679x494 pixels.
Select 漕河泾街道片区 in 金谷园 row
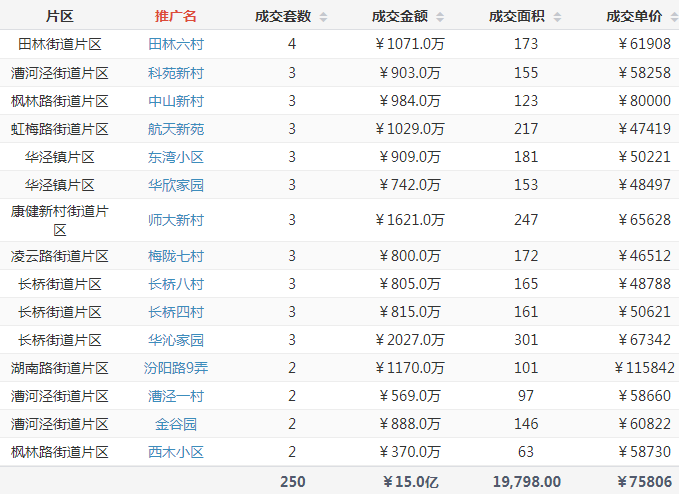(60, 424)
